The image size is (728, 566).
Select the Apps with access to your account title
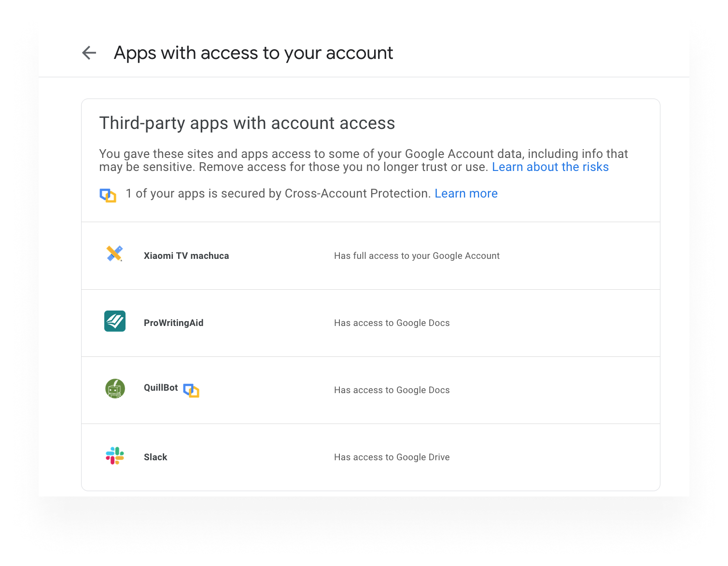pyautogui.click(x=253, y=53)
